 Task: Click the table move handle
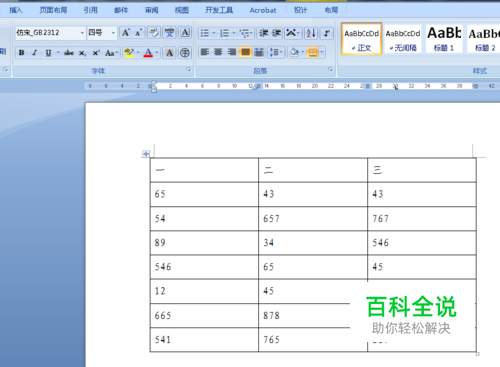point(146,154)
